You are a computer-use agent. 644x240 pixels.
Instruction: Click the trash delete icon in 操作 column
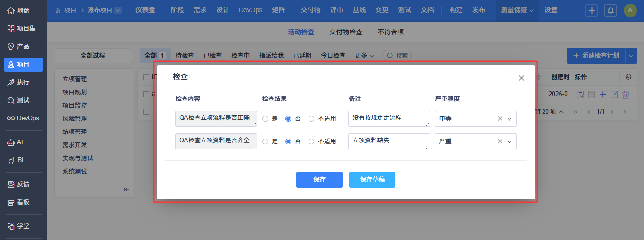626,94
